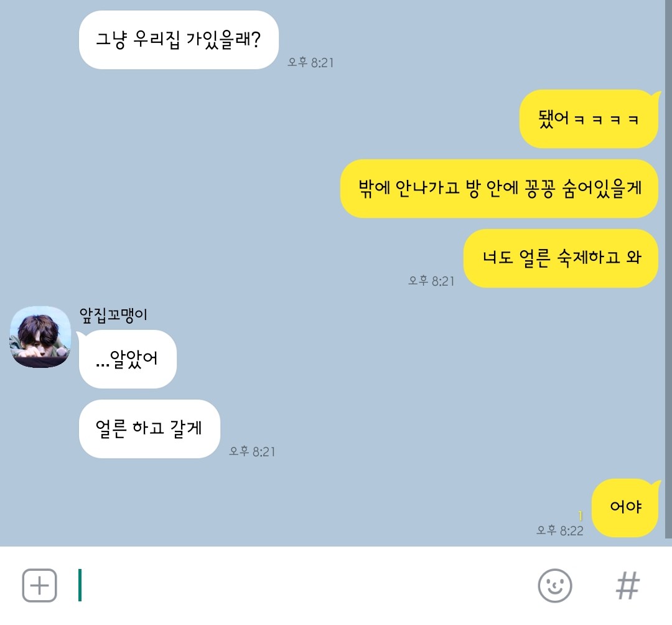Select the 어야 yellow message bubble
This screenshot has width=672, height=625.
625,507
